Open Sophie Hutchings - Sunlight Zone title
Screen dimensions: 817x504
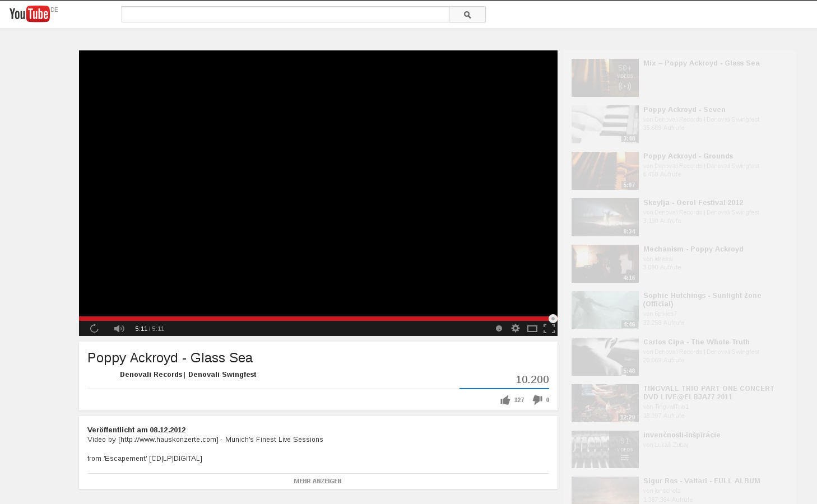click(702, 300)
